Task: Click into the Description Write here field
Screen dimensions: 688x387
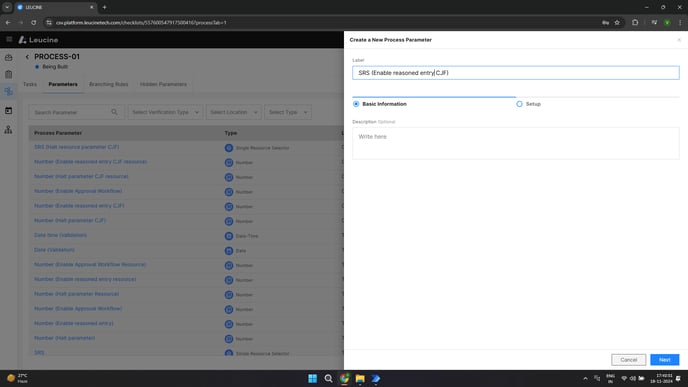Action: point(516,143)
